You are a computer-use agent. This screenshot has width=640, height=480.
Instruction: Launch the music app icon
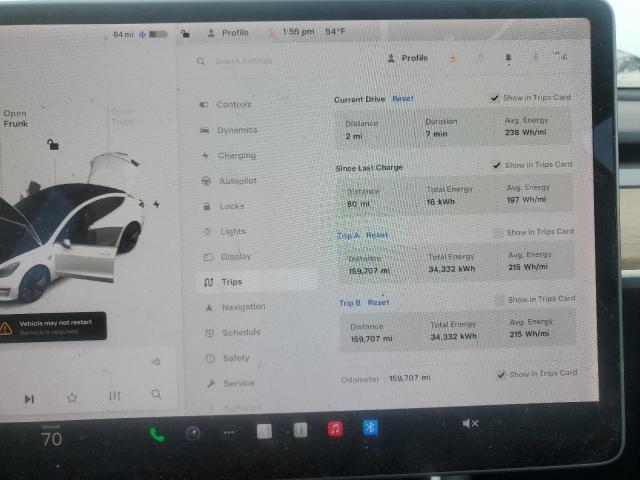(x=335, y=428)
